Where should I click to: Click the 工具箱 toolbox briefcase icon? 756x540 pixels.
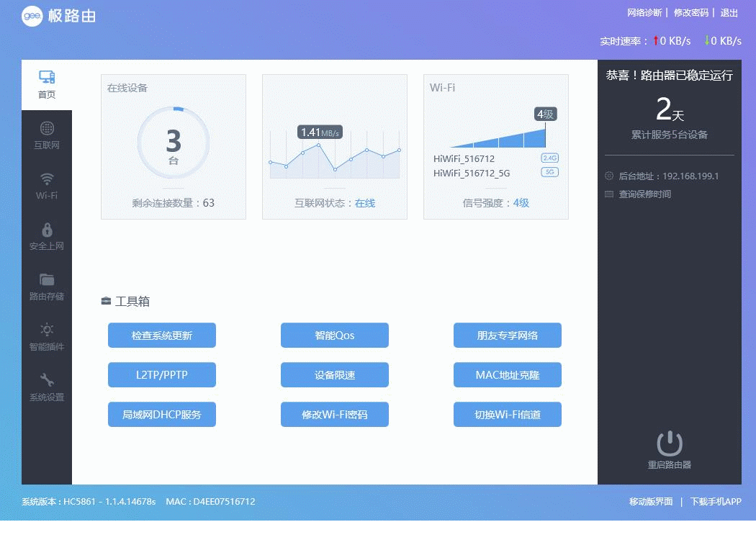(106, 302)
